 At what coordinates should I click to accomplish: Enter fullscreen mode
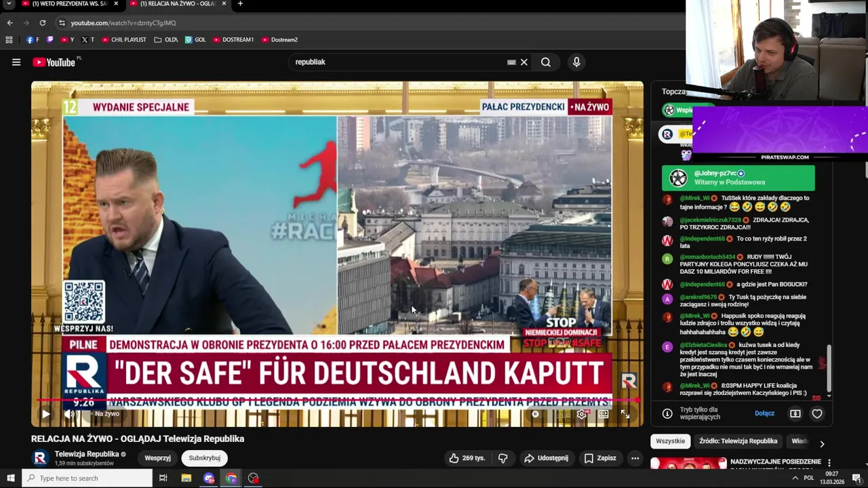[625, 414]
